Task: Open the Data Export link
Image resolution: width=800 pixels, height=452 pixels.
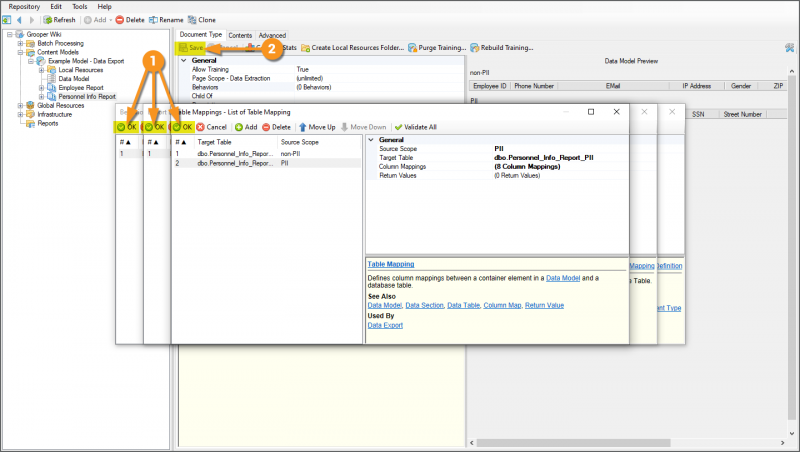Action: [x=385, y=325]
